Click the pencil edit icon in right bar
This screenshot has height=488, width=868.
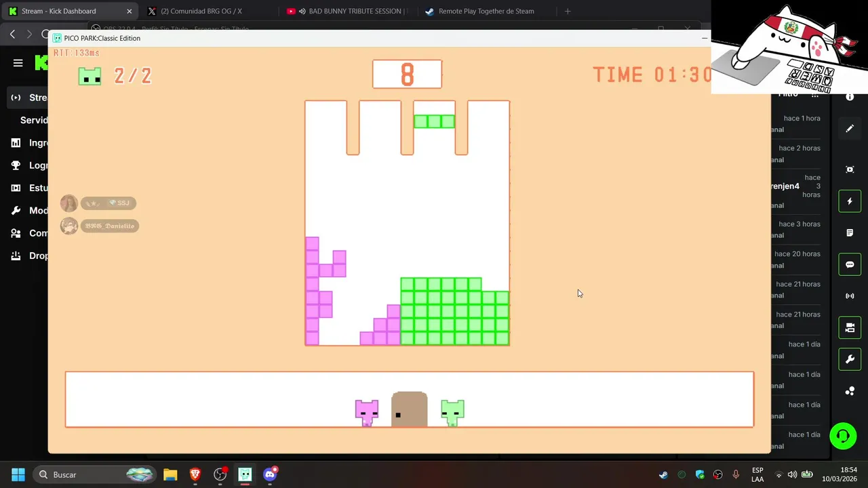coord(850,129)
